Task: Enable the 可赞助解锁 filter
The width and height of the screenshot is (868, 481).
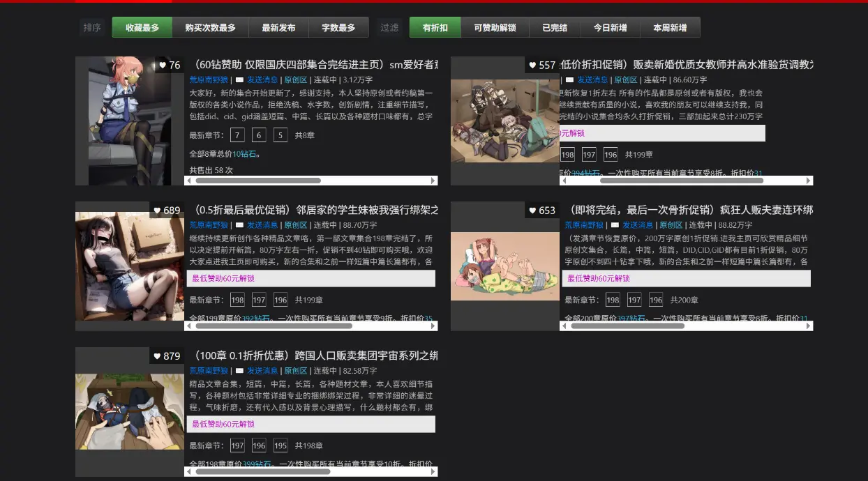Action: [495, 28]
